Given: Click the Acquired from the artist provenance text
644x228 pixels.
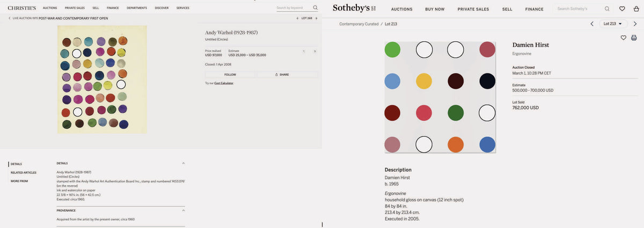Looking at the screenshot, I should [x=96, y=219].
